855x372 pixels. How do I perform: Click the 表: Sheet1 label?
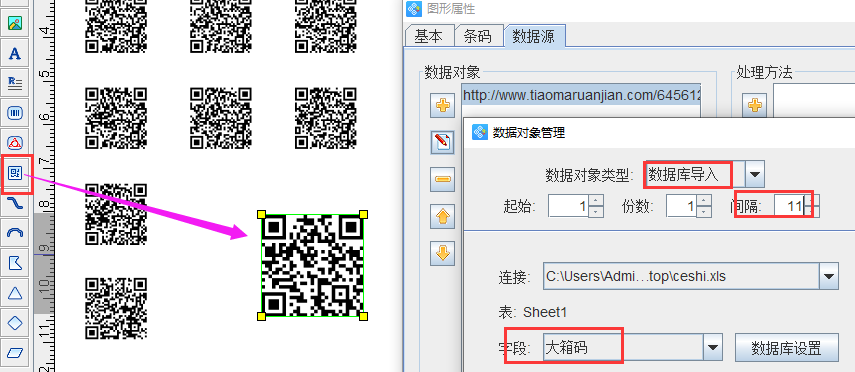pyautogui.click(x=533, y=313)
